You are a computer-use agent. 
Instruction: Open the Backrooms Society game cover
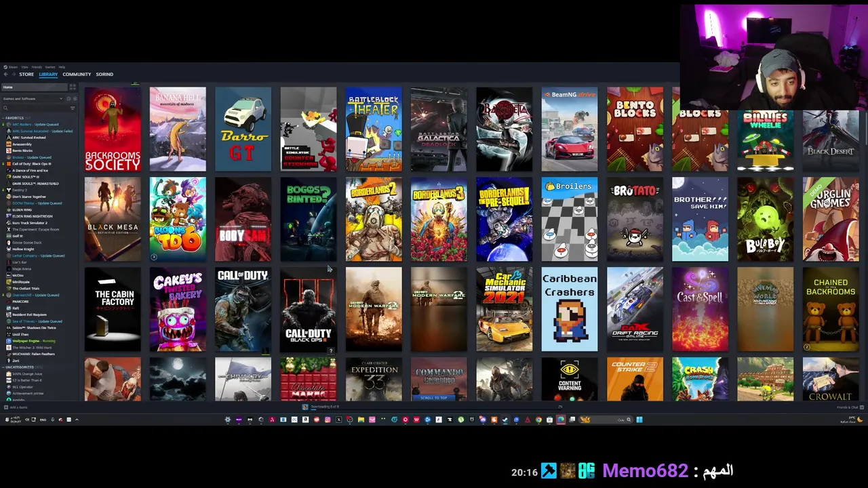point(113,129)
